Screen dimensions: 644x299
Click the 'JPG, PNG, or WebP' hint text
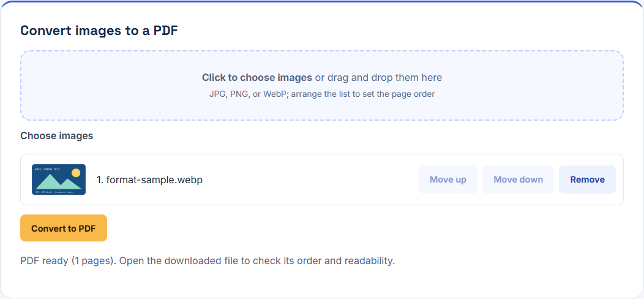click(x=322, y=94)
